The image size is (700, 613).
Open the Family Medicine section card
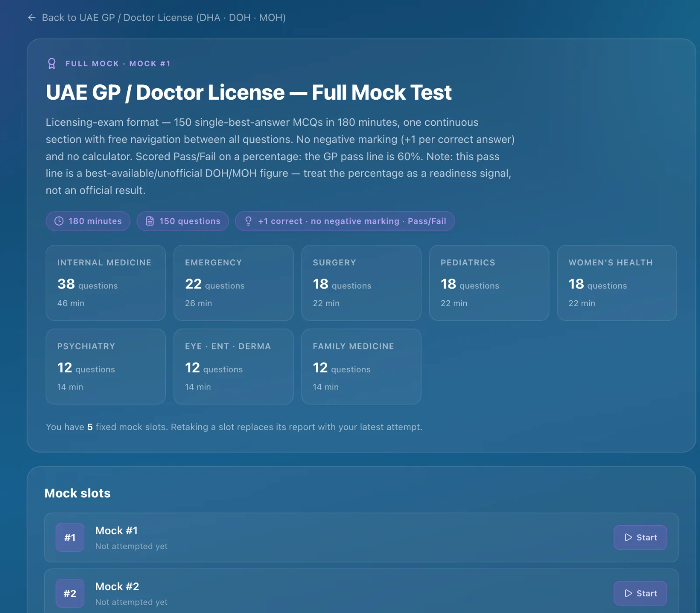[361, 366]
